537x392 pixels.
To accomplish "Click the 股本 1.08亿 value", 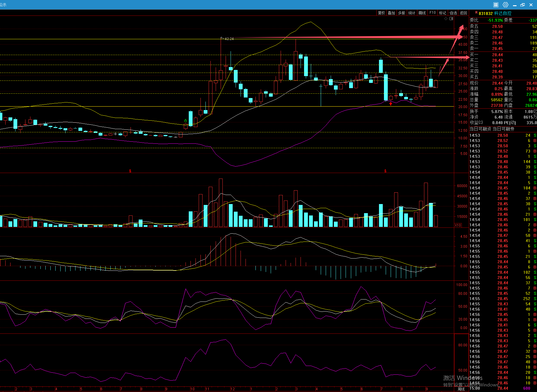I will click(531, 112).
